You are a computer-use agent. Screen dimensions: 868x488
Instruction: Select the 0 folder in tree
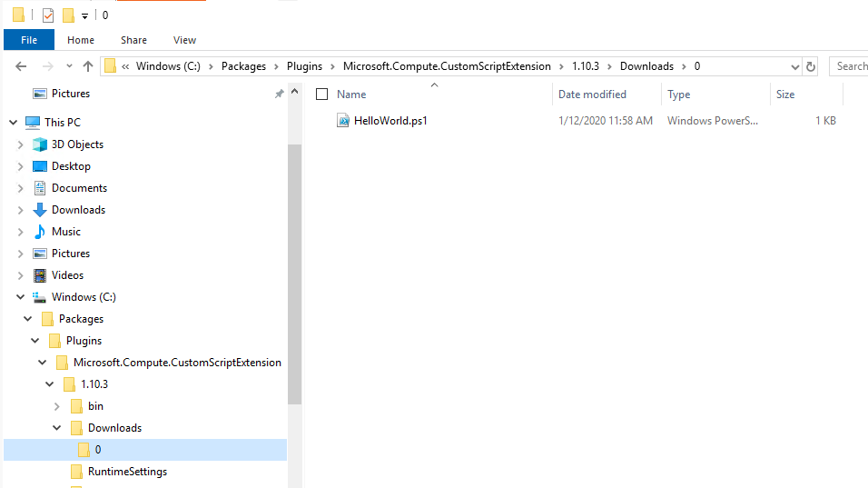coord(97,450)
